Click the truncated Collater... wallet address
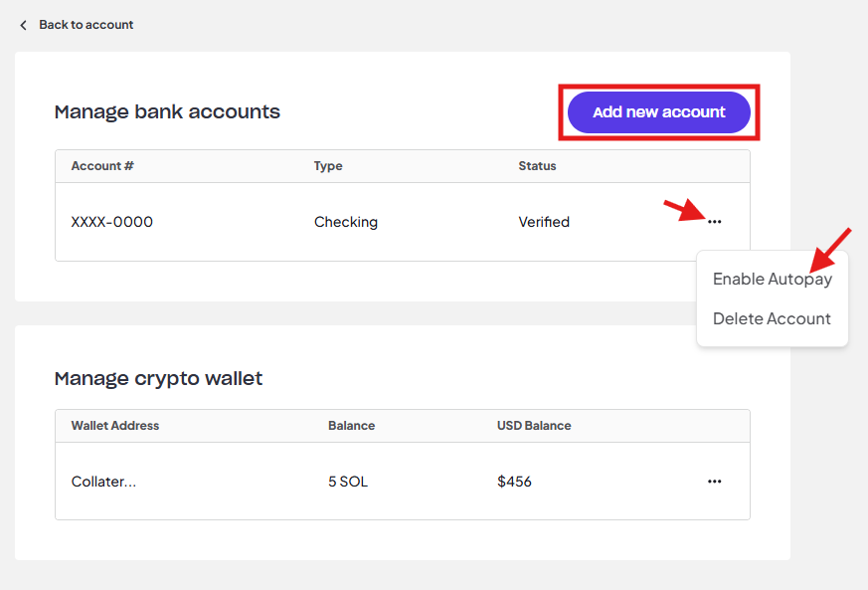This screenshot has height=590, width=868. click(x=103, y=482)
